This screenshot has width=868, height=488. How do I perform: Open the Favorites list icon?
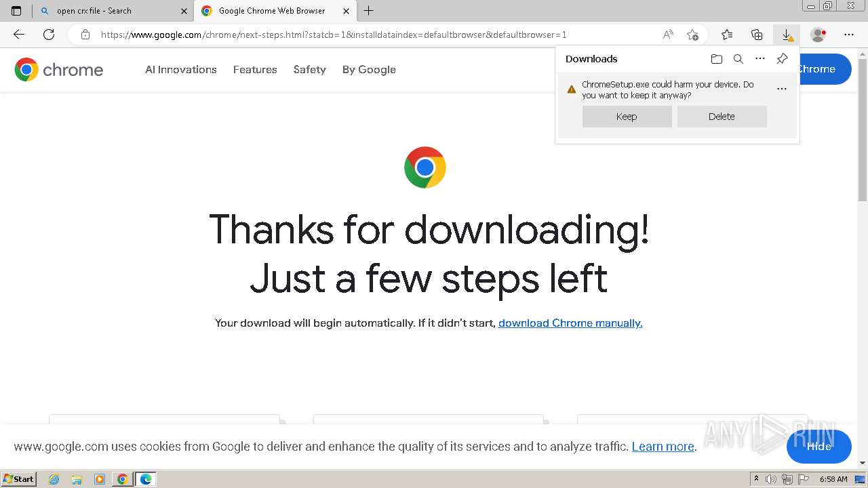727,35
